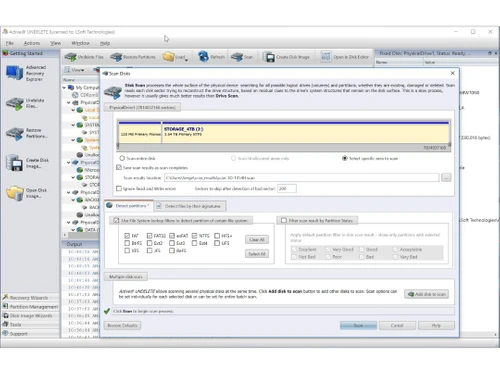500x375 pixels.
Task: Open Partition Management sidebar section
Action: point(30,306)
